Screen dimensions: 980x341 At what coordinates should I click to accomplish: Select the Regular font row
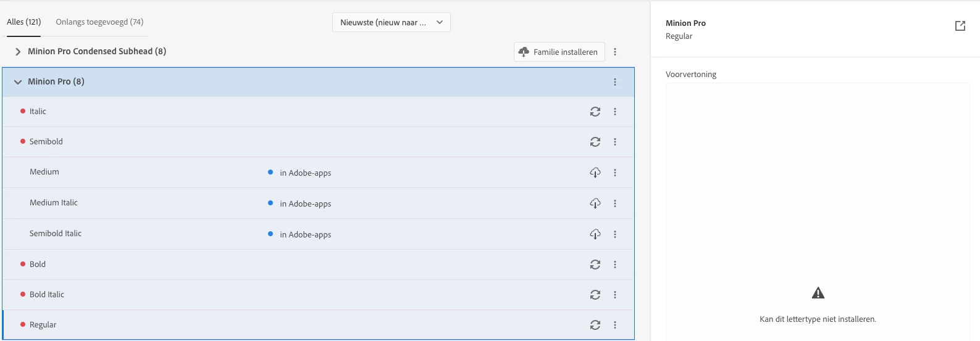319,325
